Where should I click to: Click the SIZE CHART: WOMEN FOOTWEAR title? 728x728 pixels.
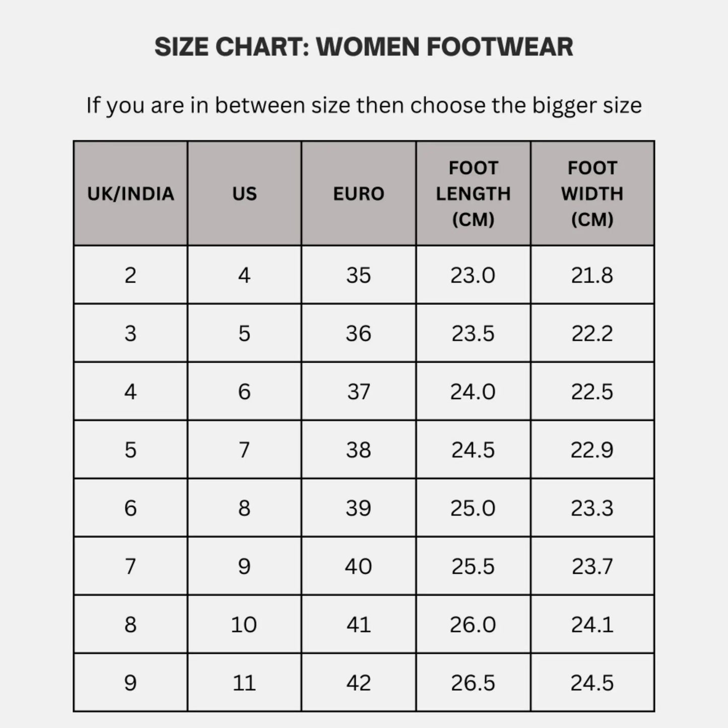pyautogui.click(x=364, y=47)
